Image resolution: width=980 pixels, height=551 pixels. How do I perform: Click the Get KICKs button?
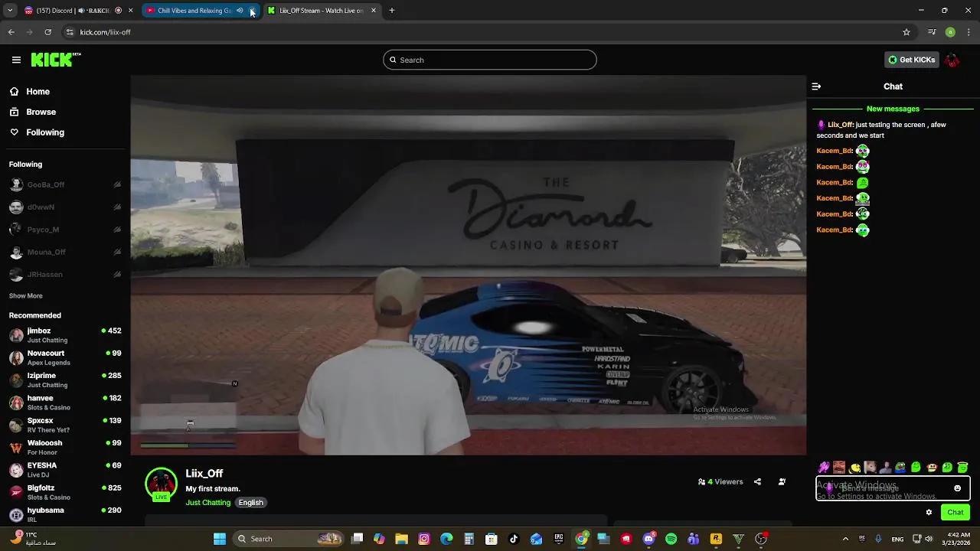(911, 60)
